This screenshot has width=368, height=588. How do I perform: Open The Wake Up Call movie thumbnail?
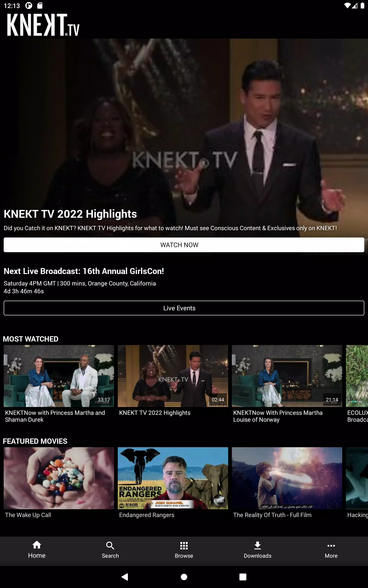[x=59, y=478]
